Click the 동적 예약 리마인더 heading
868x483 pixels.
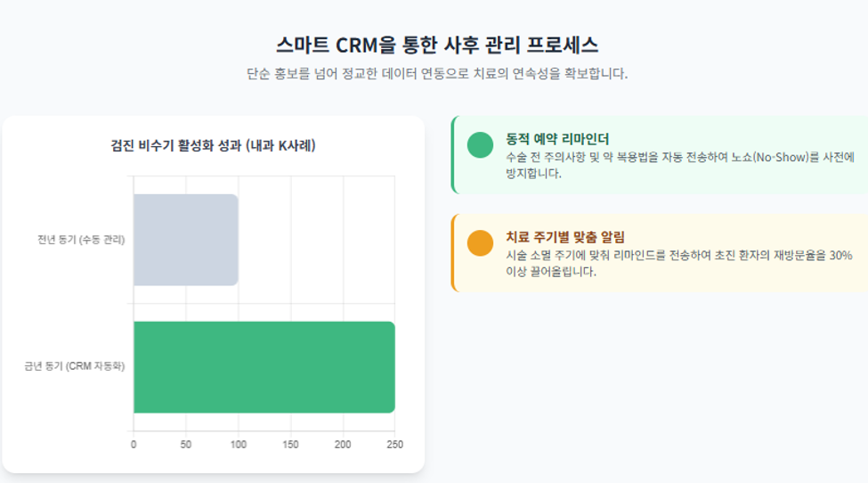(x=557, y=139)
